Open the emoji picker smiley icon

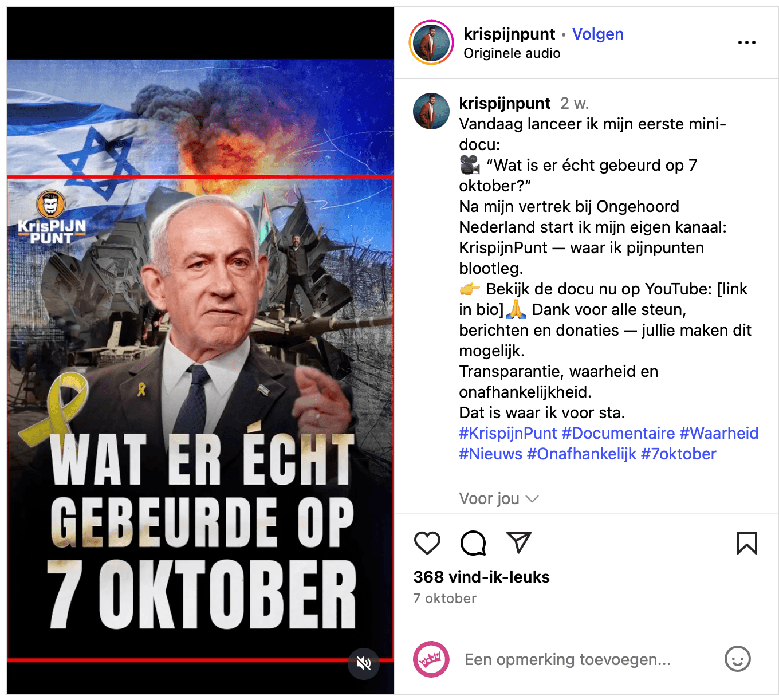(737, 659)
